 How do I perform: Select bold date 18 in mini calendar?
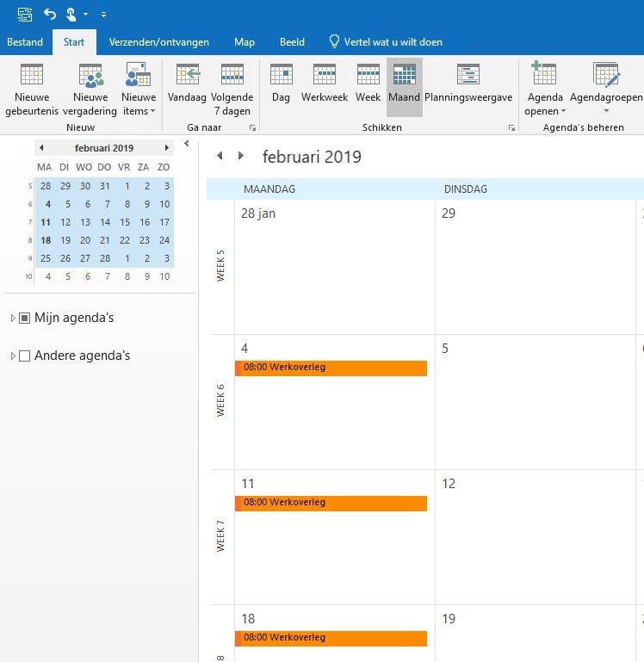(46, 240)
